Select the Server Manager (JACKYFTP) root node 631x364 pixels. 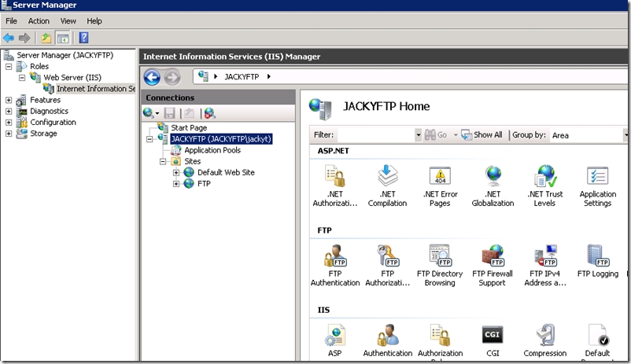pos(65,55)
